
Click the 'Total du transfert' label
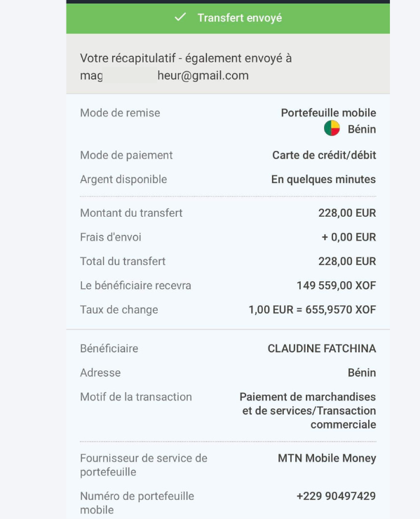click(x=123, y=262)
